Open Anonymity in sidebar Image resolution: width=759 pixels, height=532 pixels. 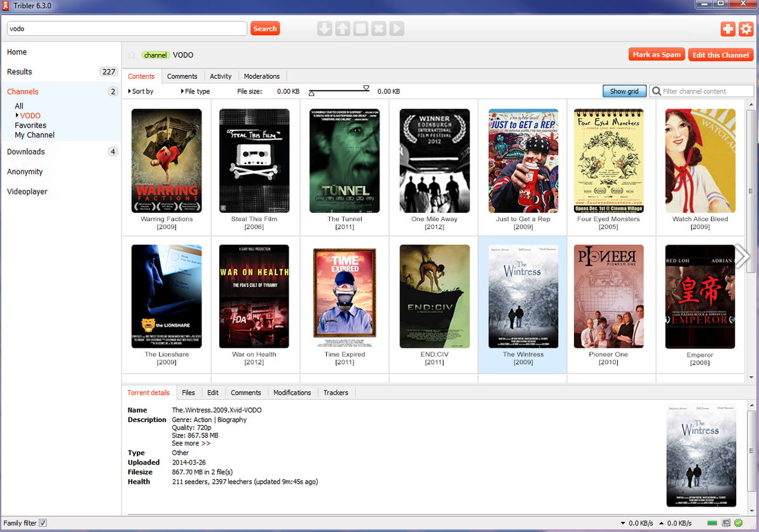coord(25,172)
